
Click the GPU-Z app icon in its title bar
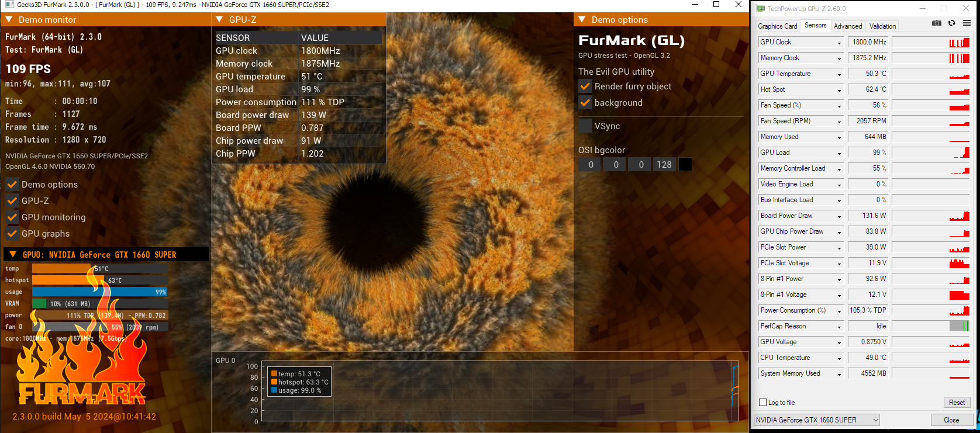760,9
